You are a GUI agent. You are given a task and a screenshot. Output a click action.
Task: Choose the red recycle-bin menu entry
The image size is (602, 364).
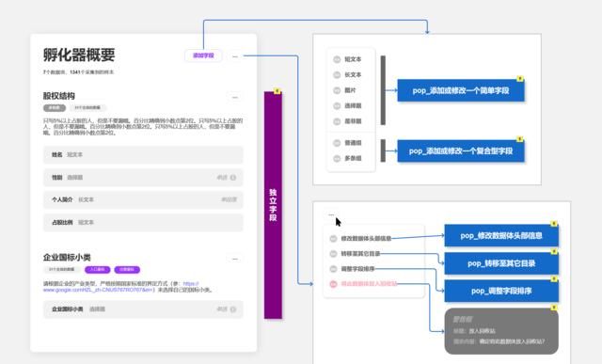(x=369, y=284)
